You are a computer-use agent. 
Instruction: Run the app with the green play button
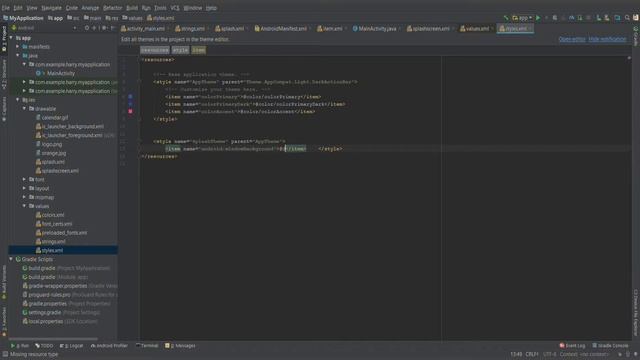[538, 18]
